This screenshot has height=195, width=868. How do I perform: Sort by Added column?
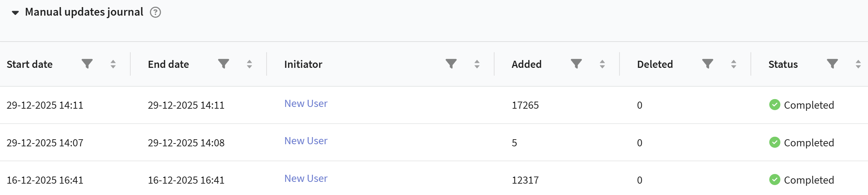[602, 64]
